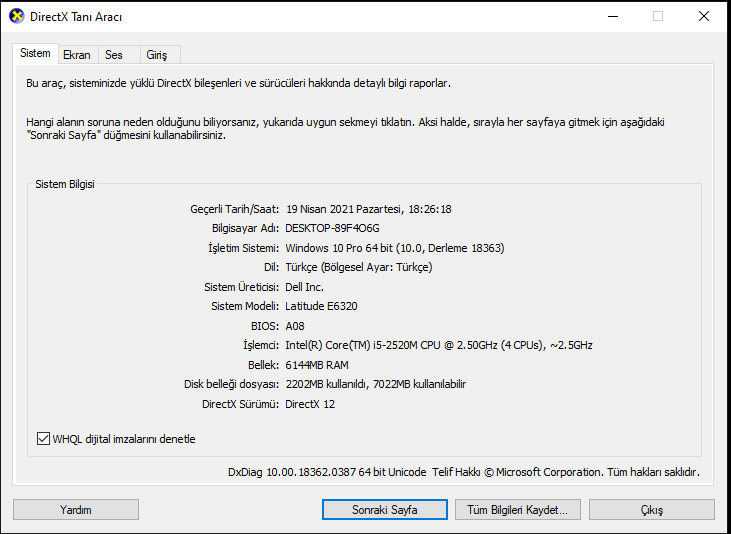Go to Sonraki Sayfa
This screenshot has height=534, width=731.
coord(385,510)
